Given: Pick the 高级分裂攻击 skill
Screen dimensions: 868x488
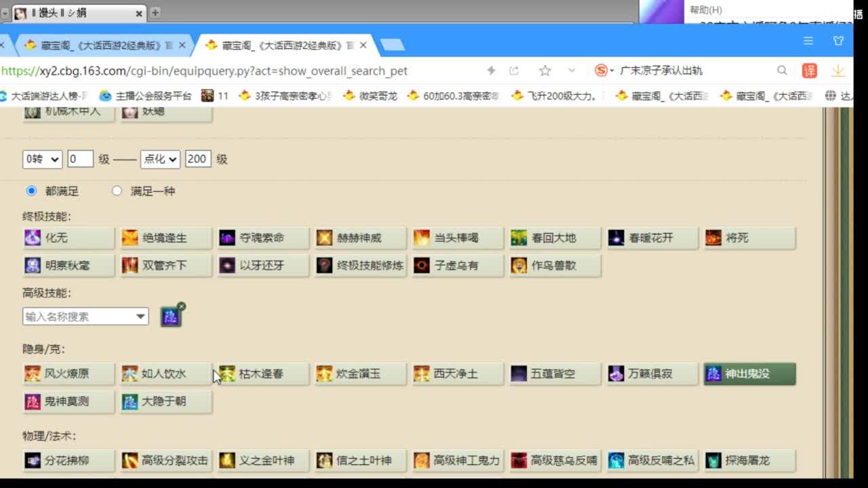Looking at the screenshot, I should 165,460.
